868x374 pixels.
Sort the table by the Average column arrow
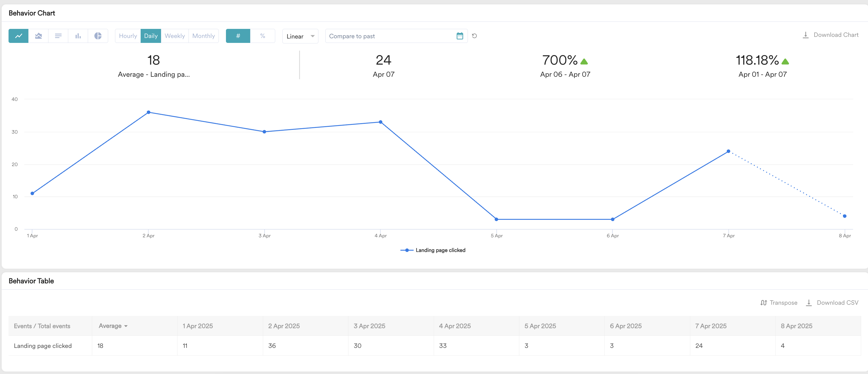pyautogui.click(x=126, y=326)
